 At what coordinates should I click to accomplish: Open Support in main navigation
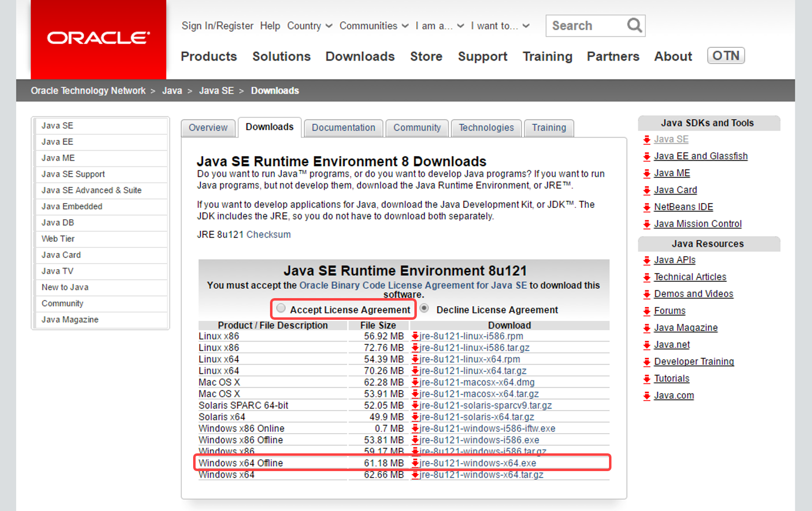(x=482, y=57)
